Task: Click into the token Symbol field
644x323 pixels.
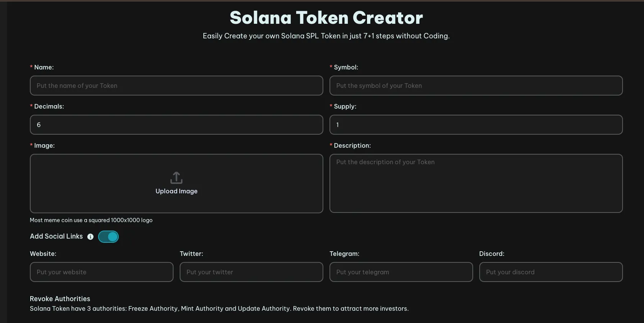Action: pyautogui.click(x=476, y=86)
